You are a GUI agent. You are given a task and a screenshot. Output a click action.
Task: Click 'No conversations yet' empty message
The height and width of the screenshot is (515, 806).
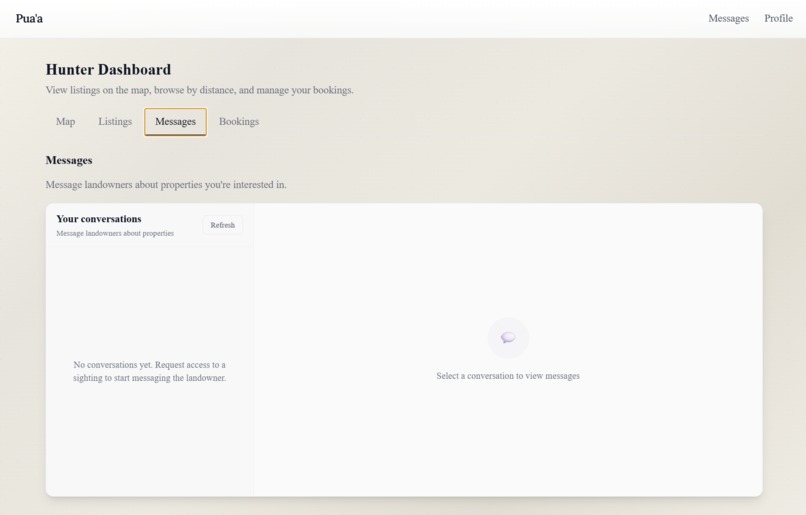[150, 371]
